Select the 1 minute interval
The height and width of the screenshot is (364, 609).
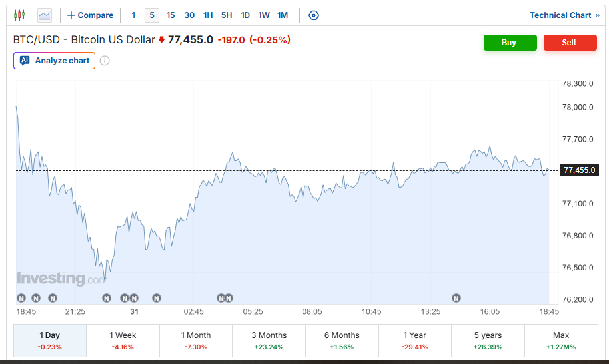click(133, 15)
